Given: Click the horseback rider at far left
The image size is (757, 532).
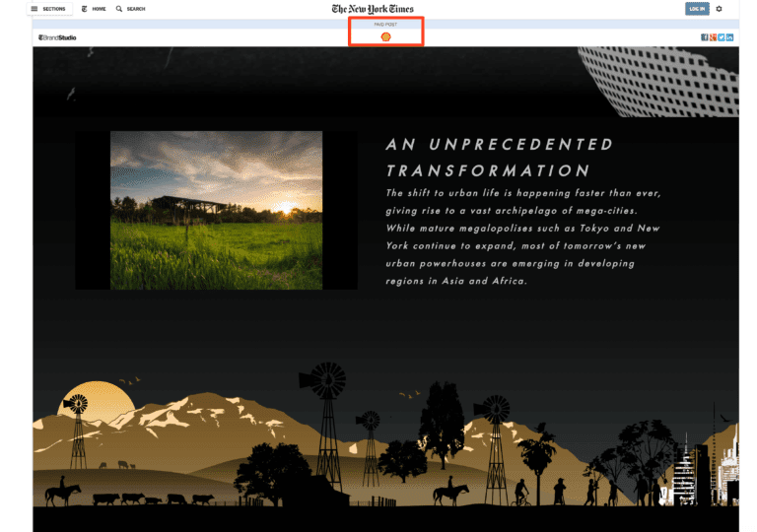Looking at the screenshot, I should 62,492.
